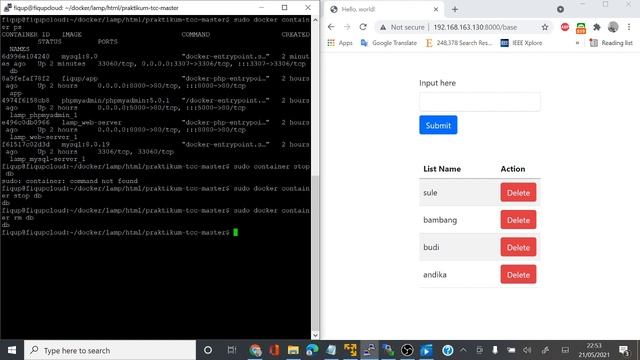Open the yellow network diagram taskbar app

coord(350,350)
